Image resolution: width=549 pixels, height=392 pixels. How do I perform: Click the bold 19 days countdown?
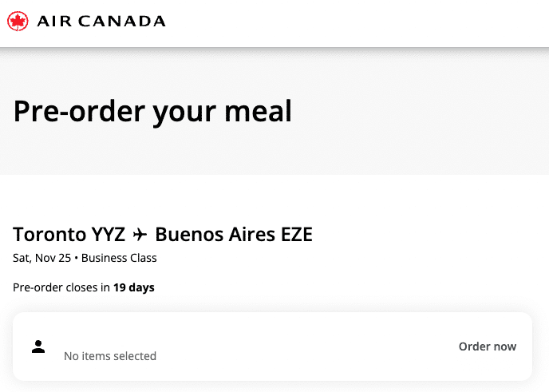click(134, 287)
